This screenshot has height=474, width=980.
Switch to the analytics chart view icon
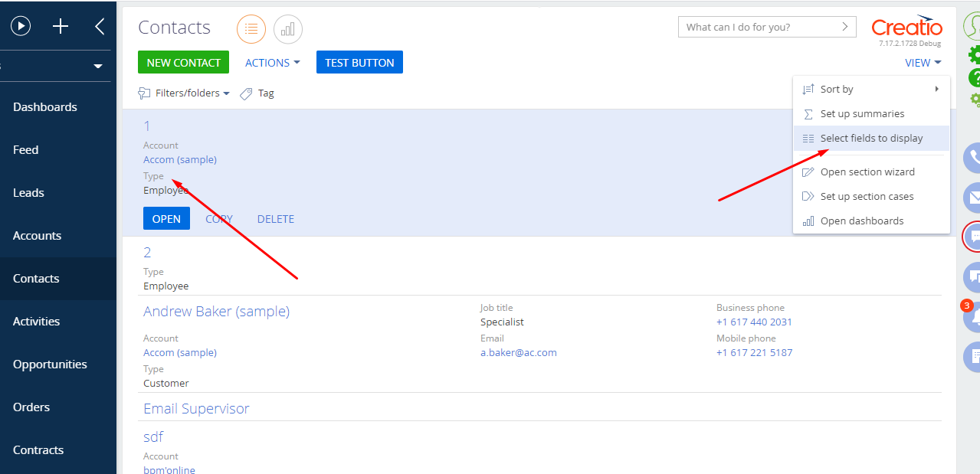click(288, 29)
